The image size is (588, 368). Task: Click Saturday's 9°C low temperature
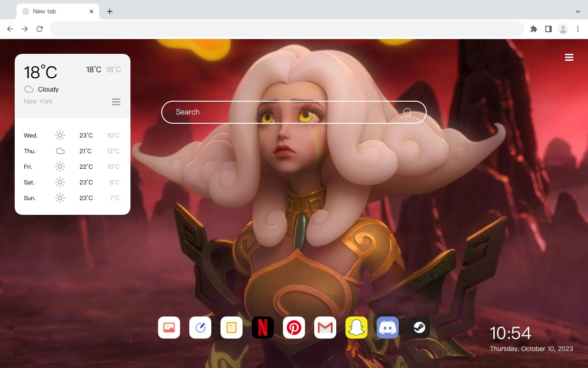pyautogui.click(x=114, y=182)
